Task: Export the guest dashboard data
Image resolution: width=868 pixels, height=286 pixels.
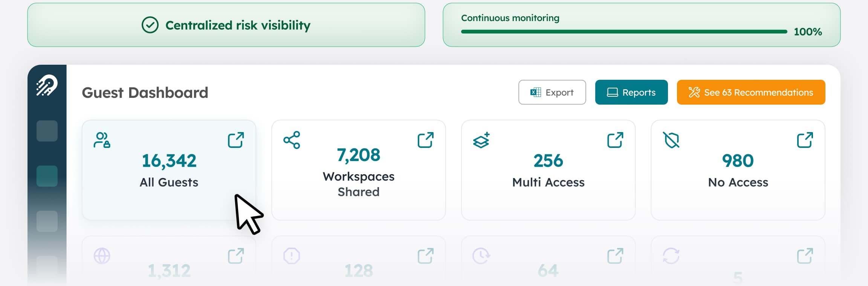Action: [x=552, y=92]
